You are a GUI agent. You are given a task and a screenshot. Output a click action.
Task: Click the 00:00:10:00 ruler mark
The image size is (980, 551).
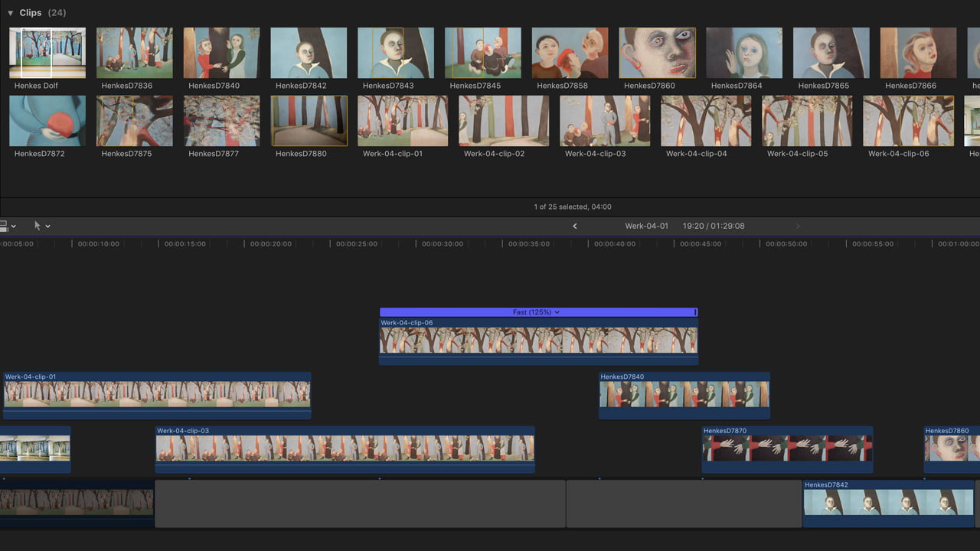(99, 243)
